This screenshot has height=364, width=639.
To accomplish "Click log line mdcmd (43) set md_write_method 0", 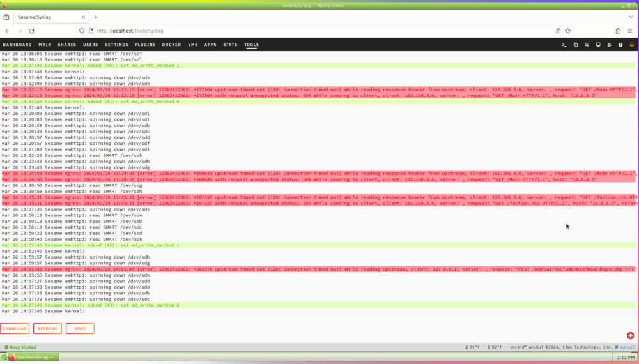I will [318, 305].
